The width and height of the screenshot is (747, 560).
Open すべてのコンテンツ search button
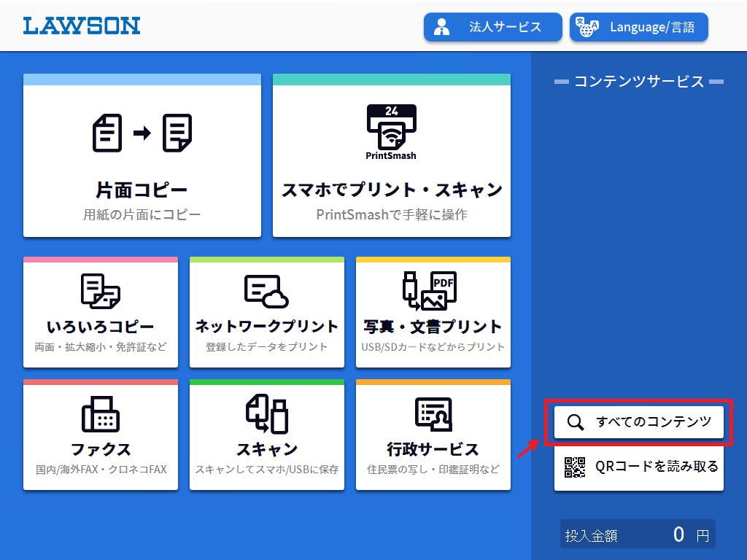coord(639,422)
